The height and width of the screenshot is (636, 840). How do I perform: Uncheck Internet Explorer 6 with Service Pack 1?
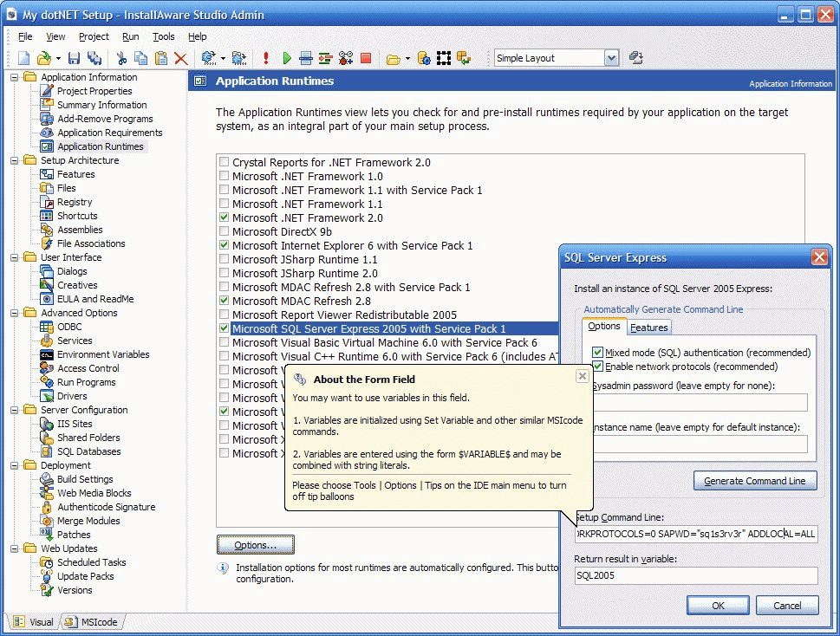224,245
